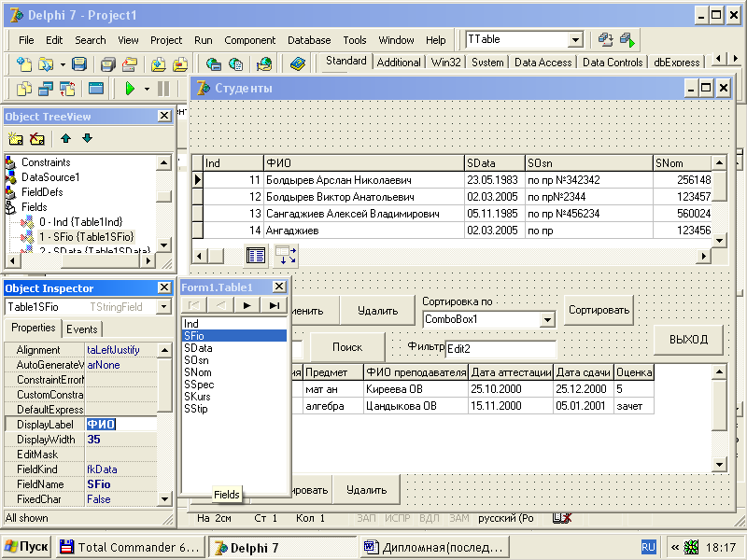This screenshot has height=560, width=747.
Task: Click new item icon in Object TreeView
Action: [16, 138]
